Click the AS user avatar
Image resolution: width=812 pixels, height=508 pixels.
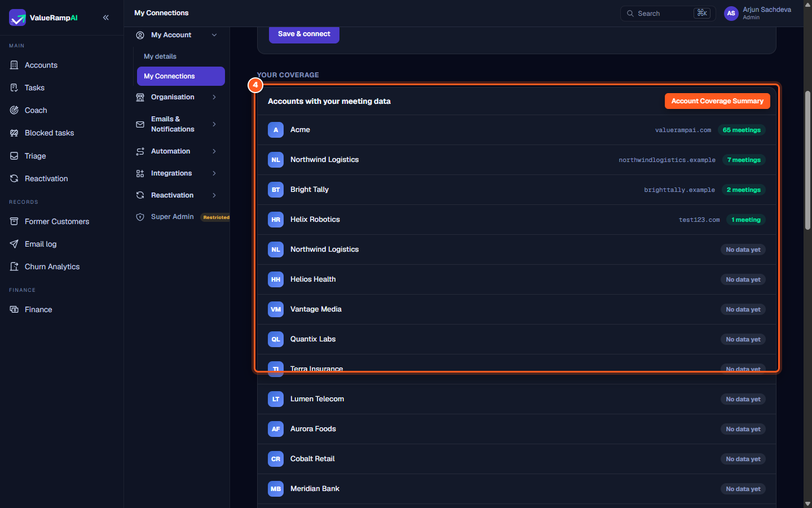pos(731,14)
